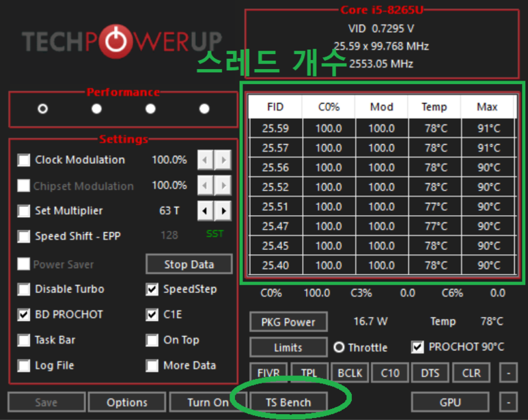Decrease Chipset Modulation with left arrow
This screenshot has width=528, height=420.
tap(205, 186)
